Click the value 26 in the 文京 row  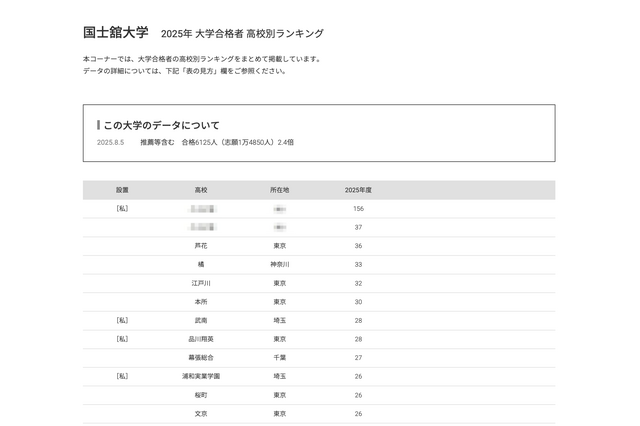point(358,414)
